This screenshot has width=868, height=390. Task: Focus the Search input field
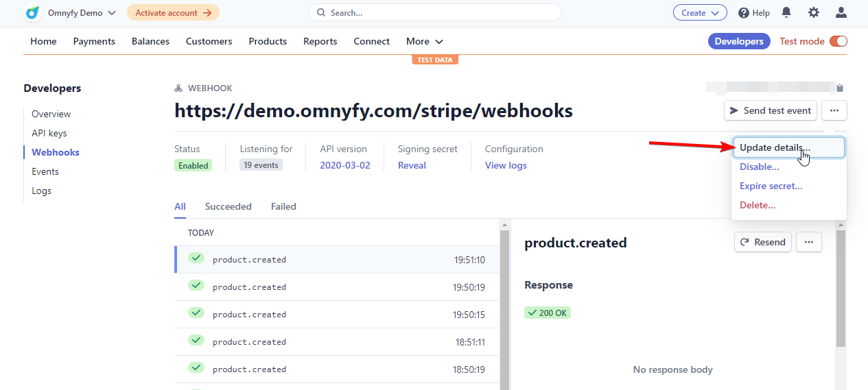coord(435,12)
